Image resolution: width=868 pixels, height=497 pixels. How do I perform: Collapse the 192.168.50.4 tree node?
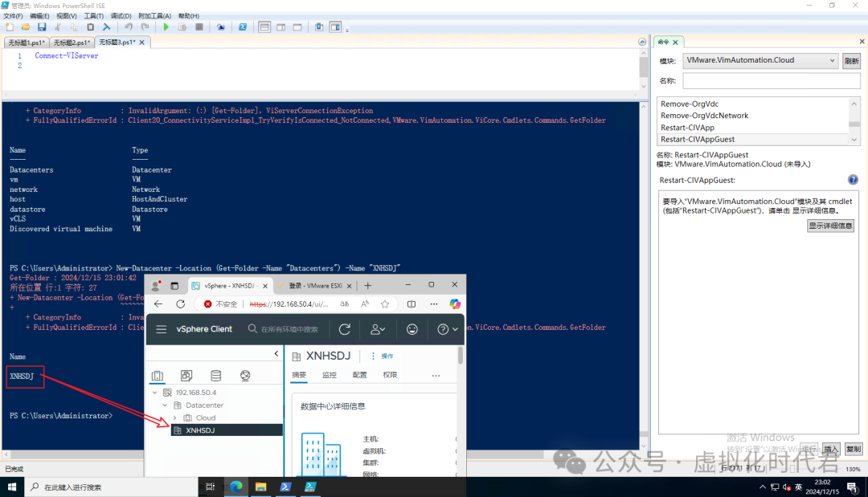click(x=155, y=393)
